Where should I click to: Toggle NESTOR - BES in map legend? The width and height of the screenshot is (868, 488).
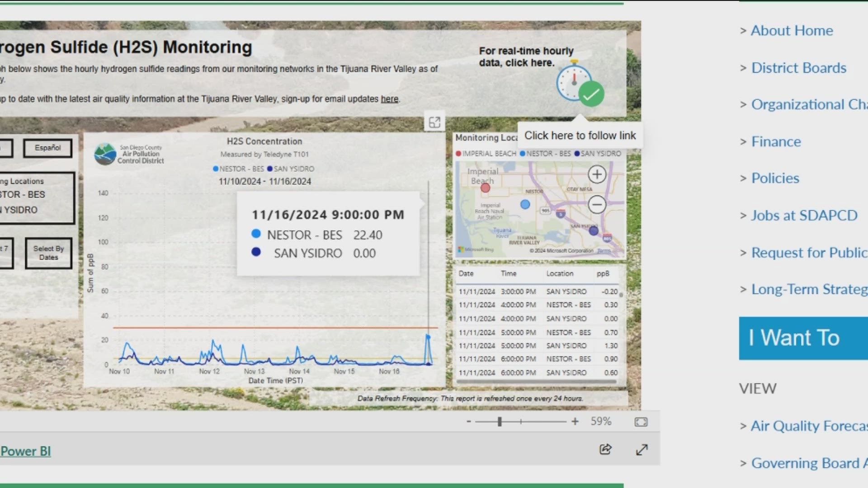(545, 154)
